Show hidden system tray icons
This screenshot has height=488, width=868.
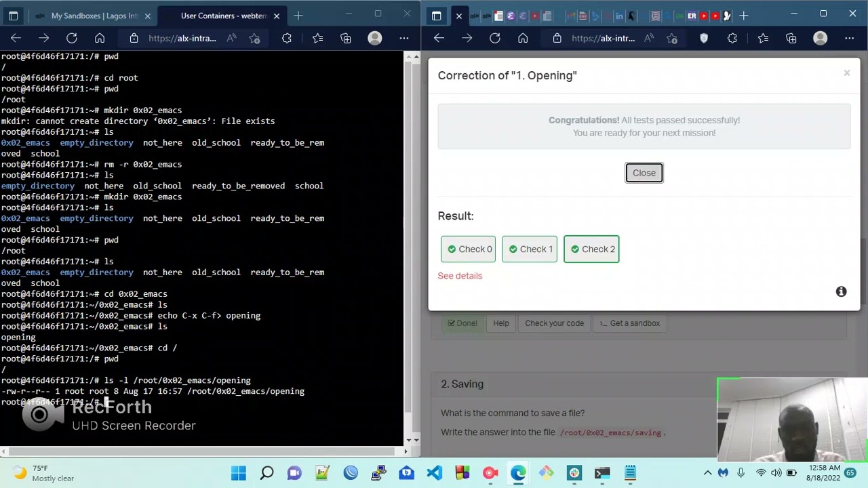tap(707, 473)
